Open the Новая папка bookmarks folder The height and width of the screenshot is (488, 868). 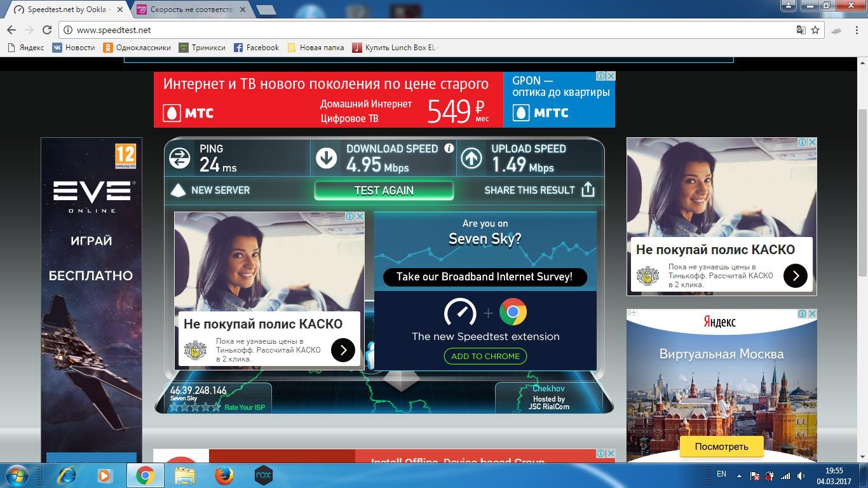(x=316, y=48)
